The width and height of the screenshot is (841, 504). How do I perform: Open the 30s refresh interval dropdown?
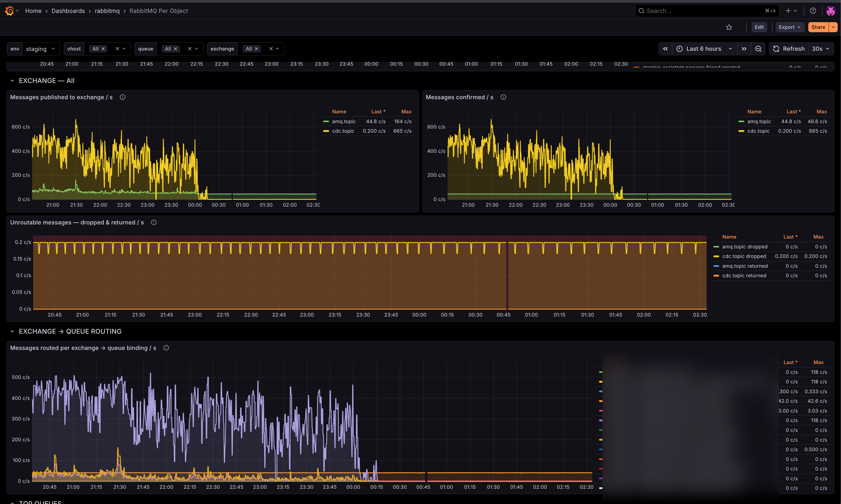click(821, 49)
